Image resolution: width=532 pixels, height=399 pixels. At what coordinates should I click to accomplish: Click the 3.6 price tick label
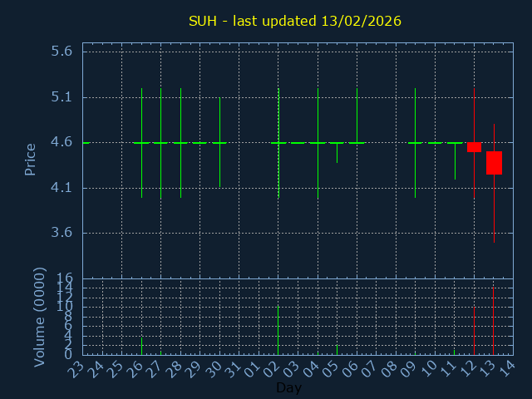point(62,233)
